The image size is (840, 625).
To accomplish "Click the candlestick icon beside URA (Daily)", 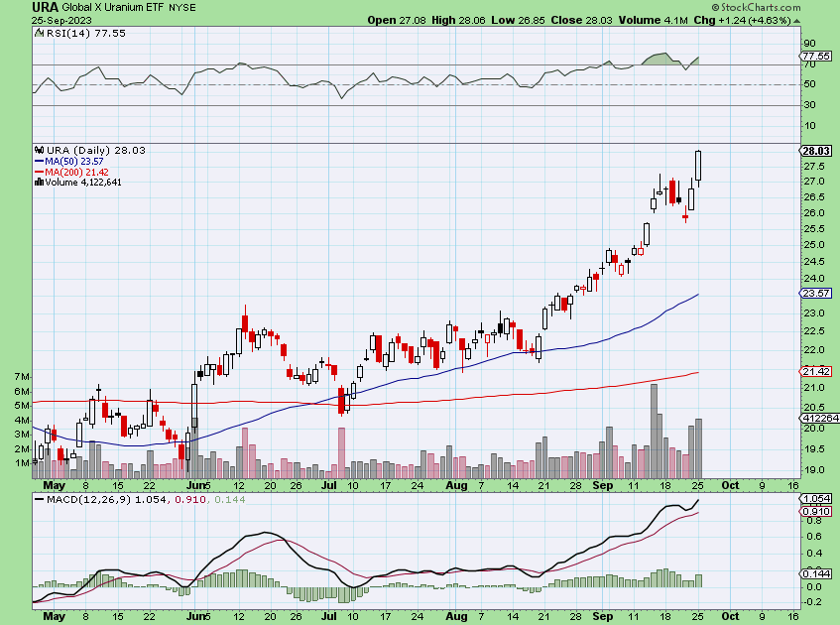I will tap(39, 151).
